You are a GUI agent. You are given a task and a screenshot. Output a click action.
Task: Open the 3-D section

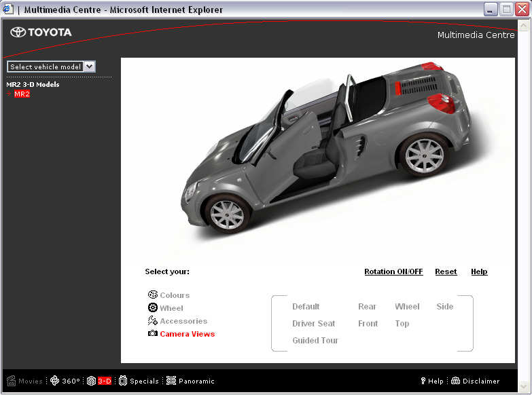click(x=105, y=381)
